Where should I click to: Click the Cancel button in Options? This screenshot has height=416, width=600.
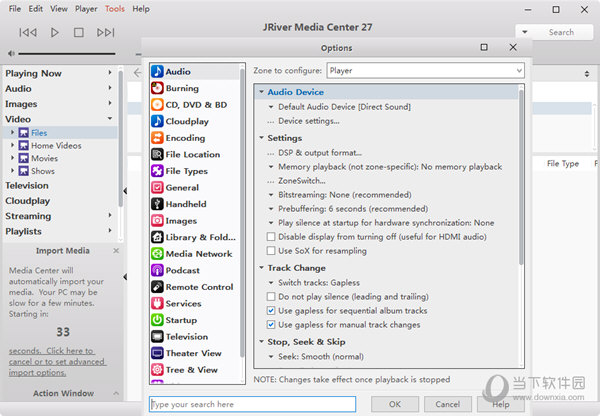(448, 404)
